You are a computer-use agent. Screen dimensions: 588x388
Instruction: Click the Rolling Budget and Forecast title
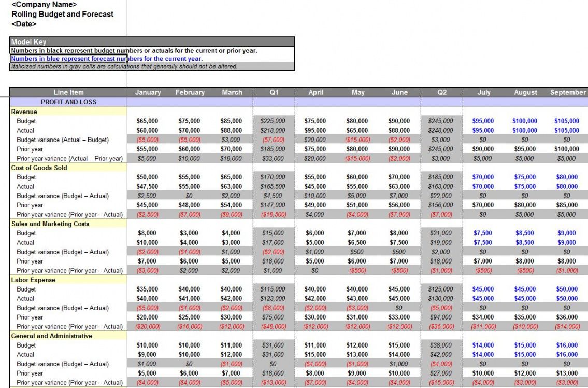[62, 15]
